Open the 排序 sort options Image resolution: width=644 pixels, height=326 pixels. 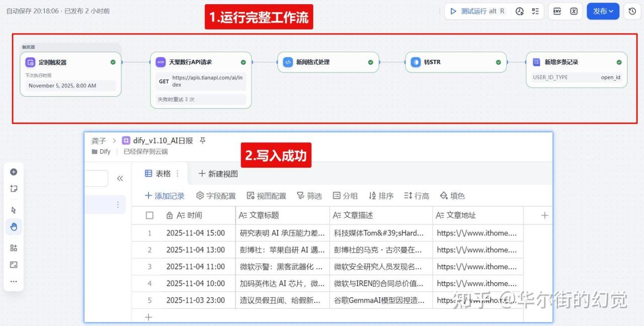[x=381, y=196]
